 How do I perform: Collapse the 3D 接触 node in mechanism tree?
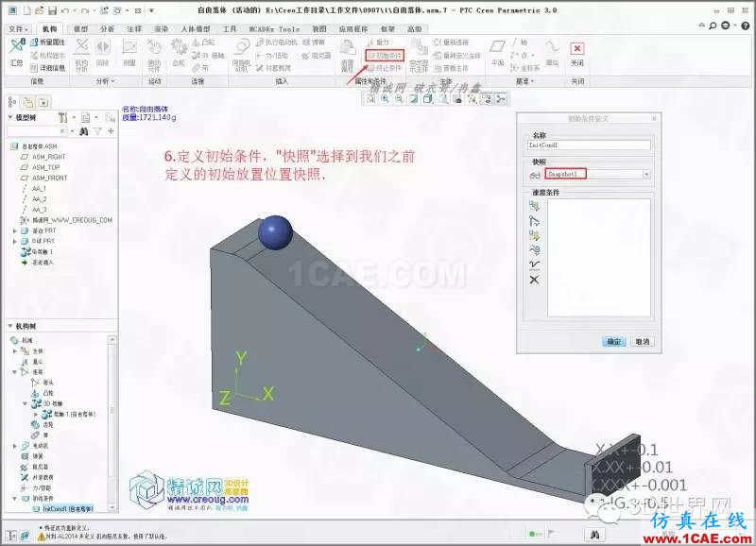26,403
